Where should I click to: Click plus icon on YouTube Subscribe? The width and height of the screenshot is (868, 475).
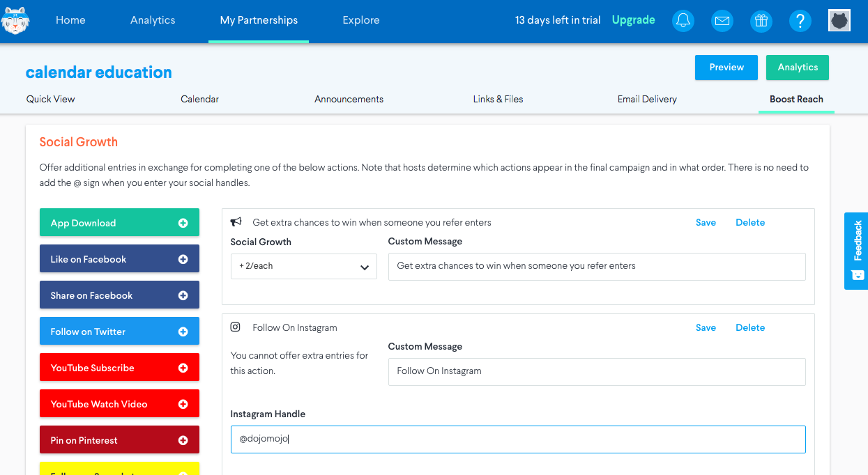coord(183,368)
